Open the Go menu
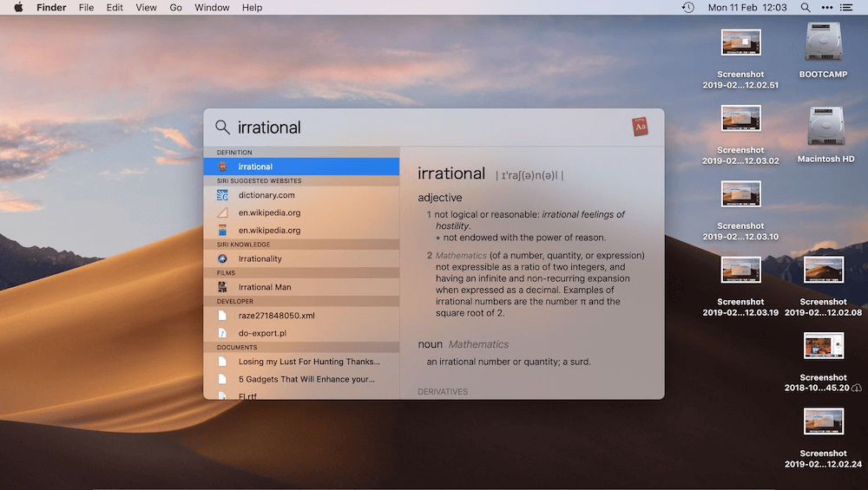Image resolution: width=868 pixels, height=490 pixels. point(176,8)
